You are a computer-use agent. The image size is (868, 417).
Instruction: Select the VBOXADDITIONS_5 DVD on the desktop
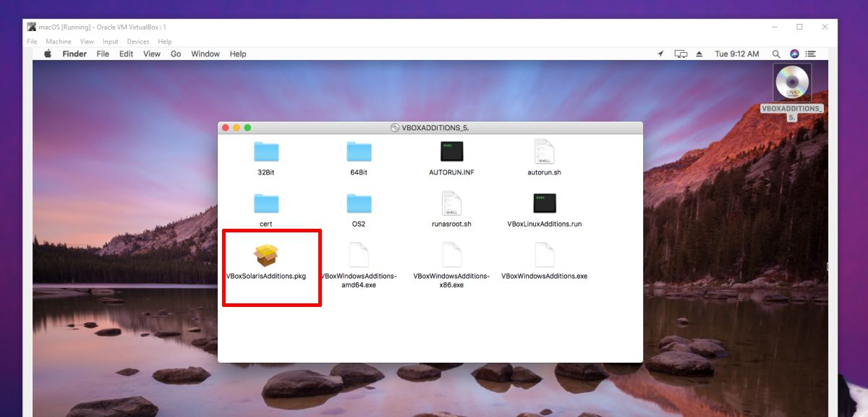[x=792, y=83]
